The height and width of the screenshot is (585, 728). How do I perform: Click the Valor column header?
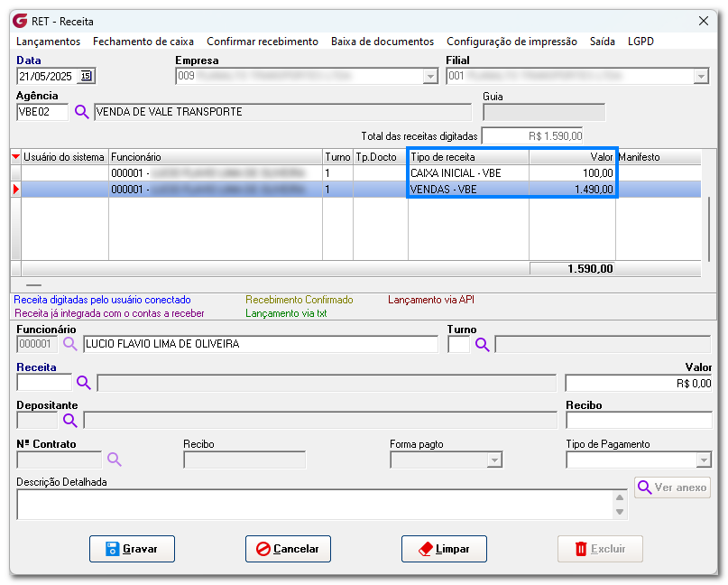click(573, 157)
